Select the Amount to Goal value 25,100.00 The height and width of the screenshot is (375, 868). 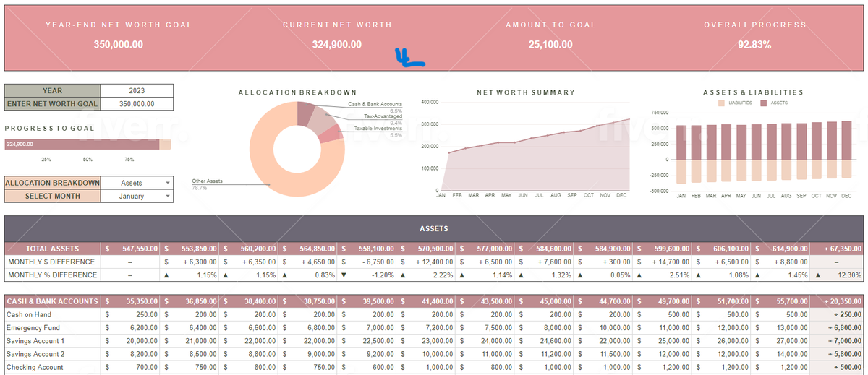pos(550,45)
